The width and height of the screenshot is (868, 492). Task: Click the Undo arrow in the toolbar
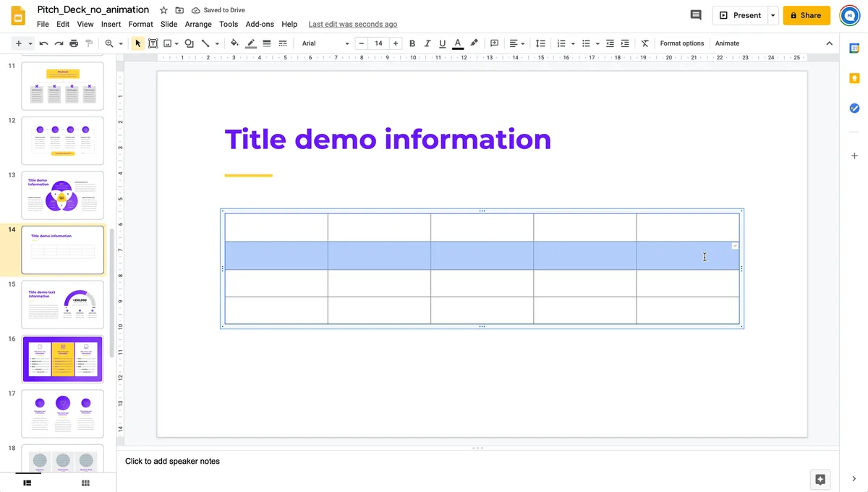click(43, 43)
